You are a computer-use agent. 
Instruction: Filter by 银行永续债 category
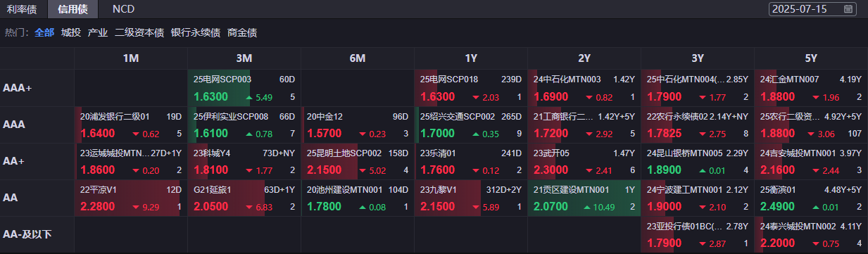[x=196, y=32]
